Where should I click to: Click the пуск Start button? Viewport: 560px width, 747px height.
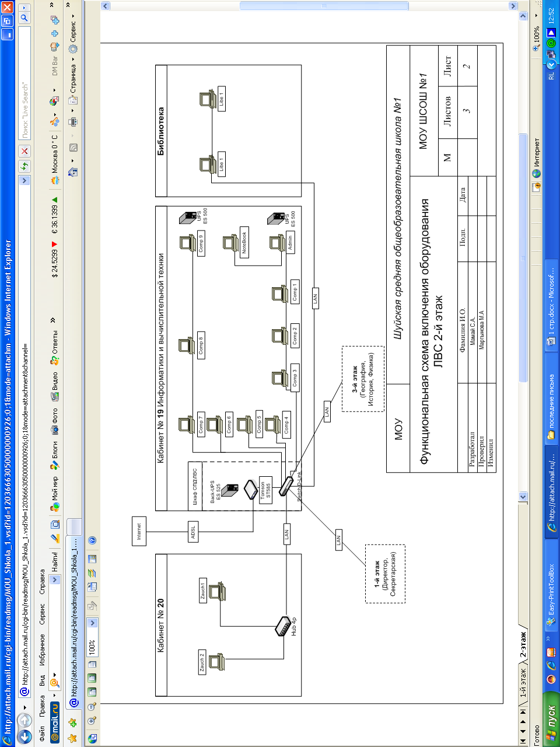[551, 720]
